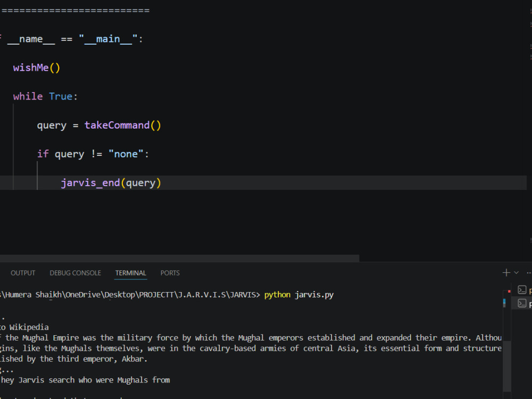Select the terminal entry with orange label
The width and height of the screenshot is (532, 399).
[x=525, y=290]
